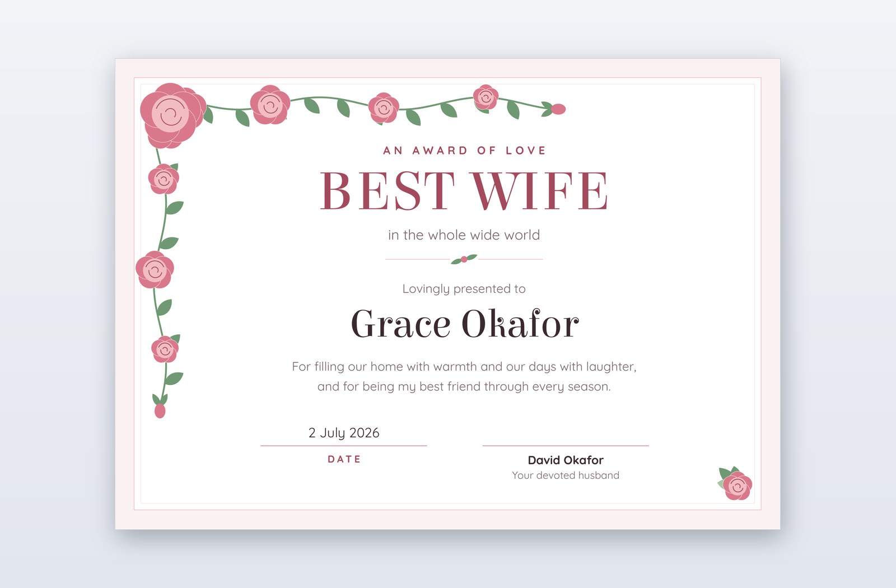Click the line "For filling our home with warmth"

[464, 367]
